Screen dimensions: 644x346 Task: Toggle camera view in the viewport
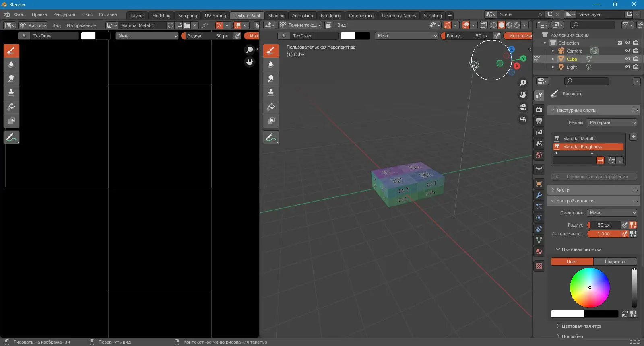point(523,107)
